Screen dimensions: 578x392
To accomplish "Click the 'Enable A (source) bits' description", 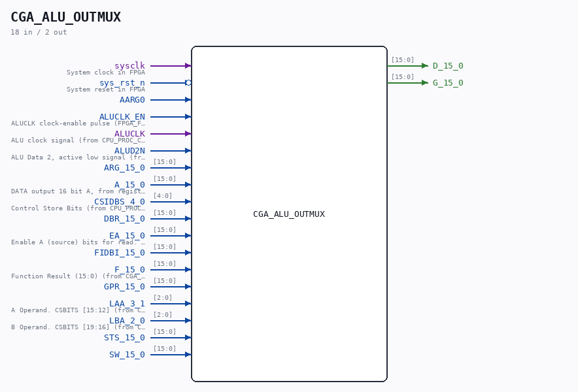I will pyautogui.click(x=78, y=242).
